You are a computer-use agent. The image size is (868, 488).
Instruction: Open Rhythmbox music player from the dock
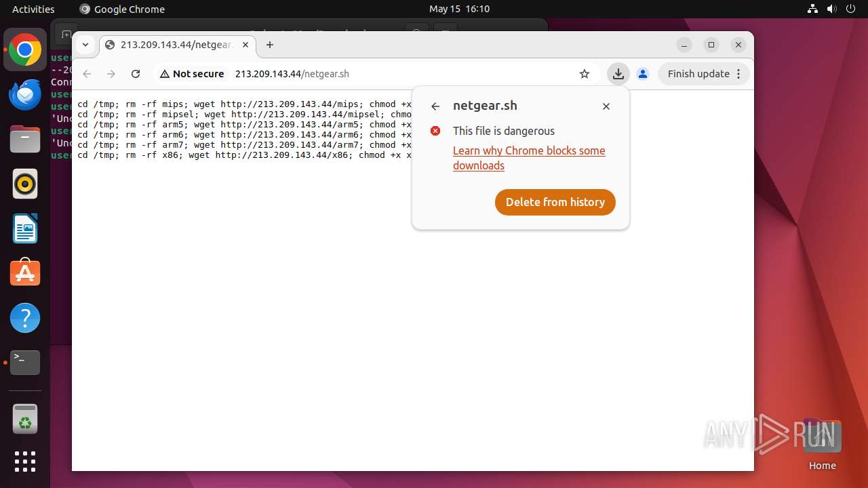point(25,184)
